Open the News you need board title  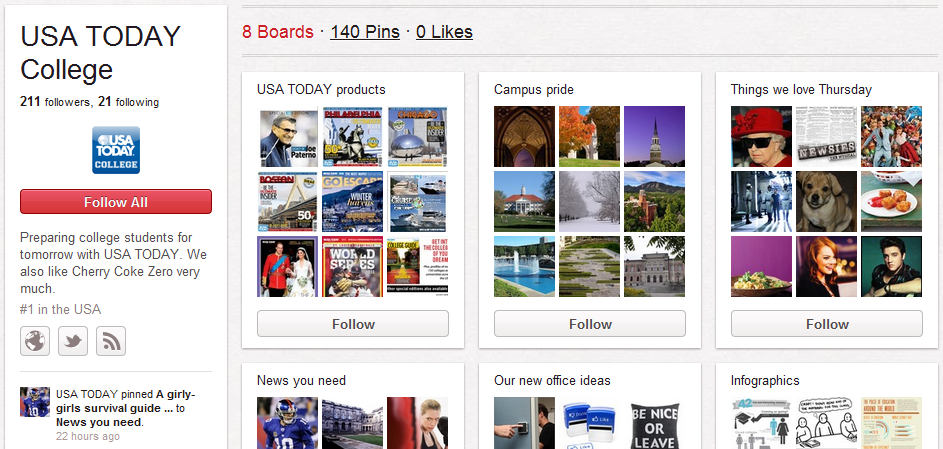[301, 380]
